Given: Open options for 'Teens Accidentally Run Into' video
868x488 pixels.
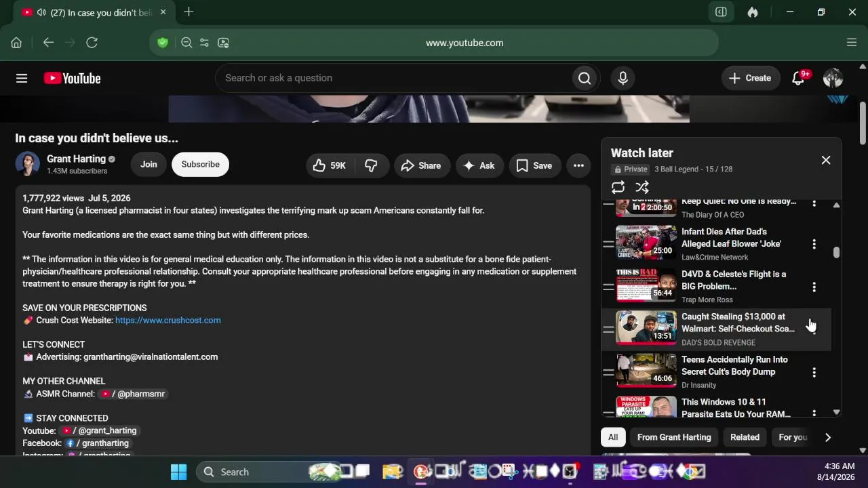Looking at the screenshot, I should point(814,372).
